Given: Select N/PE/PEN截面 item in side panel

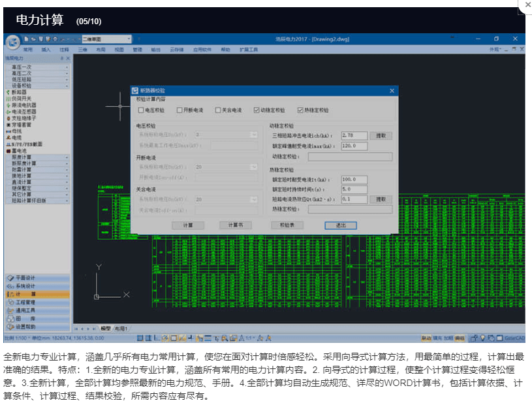Looking at the screenshot, I should [27, 144].
